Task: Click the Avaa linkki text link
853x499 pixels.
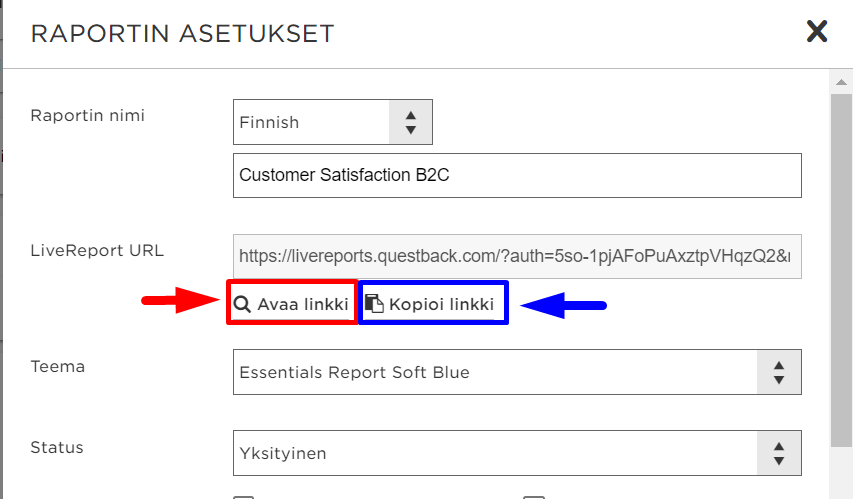Action: tap(303, 304)
